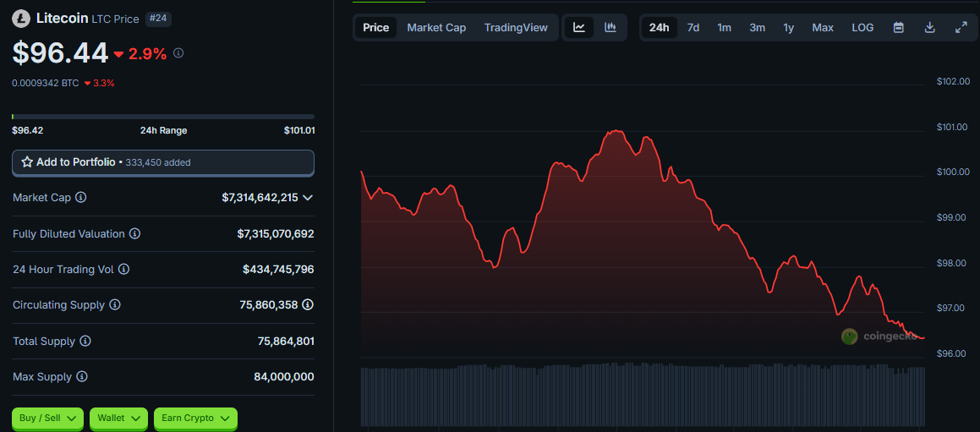The image size is (980, 432).
Task: Switch to line chart view icon
Action: coord(579,28)
